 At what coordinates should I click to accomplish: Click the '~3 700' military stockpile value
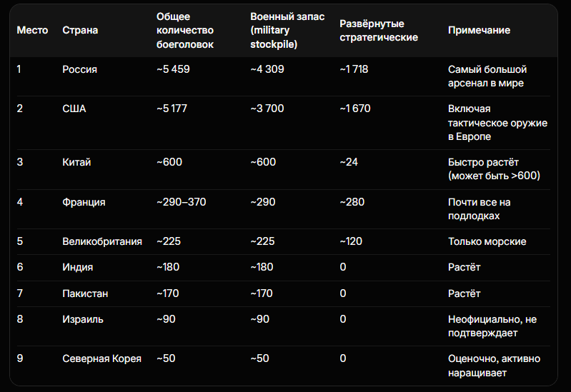(267, 109)
